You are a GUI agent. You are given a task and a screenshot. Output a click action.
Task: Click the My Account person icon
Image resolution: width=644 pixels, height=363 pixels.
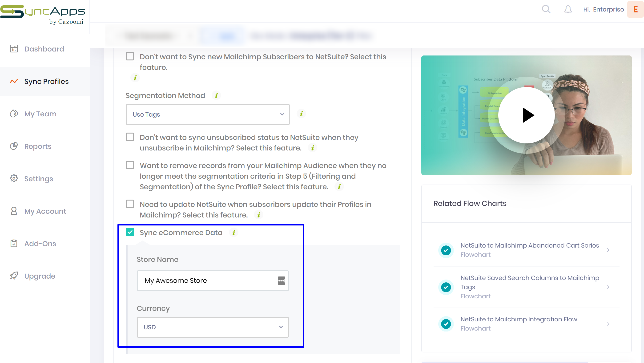point(14,211)
